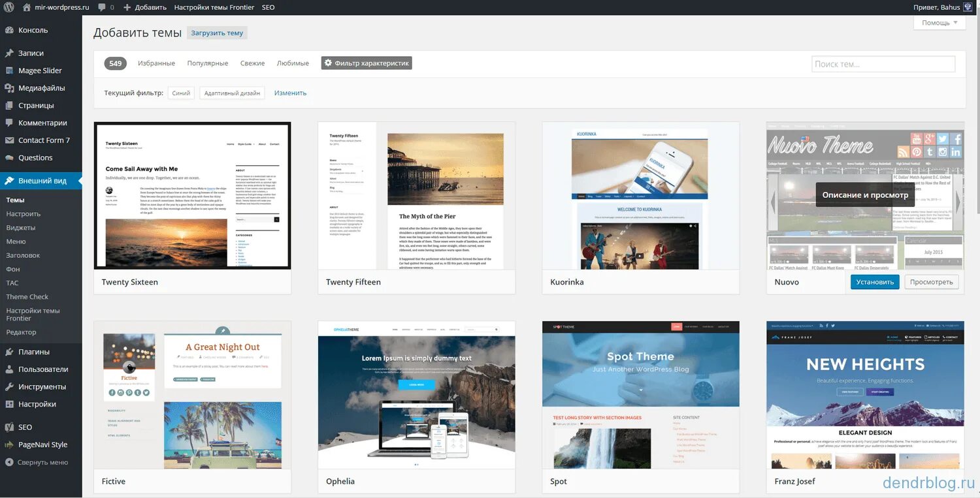Switch to the Любимые tab

(x=293, y=63)
